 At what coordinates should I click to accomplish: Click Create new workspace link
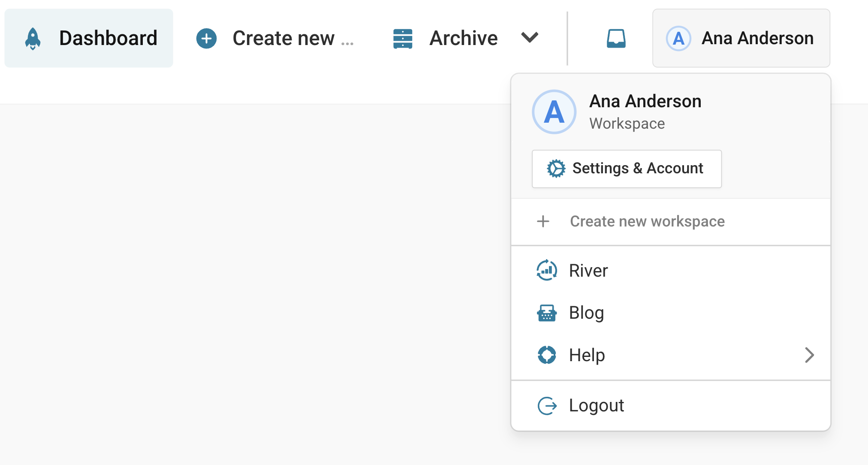coord(647,221)
